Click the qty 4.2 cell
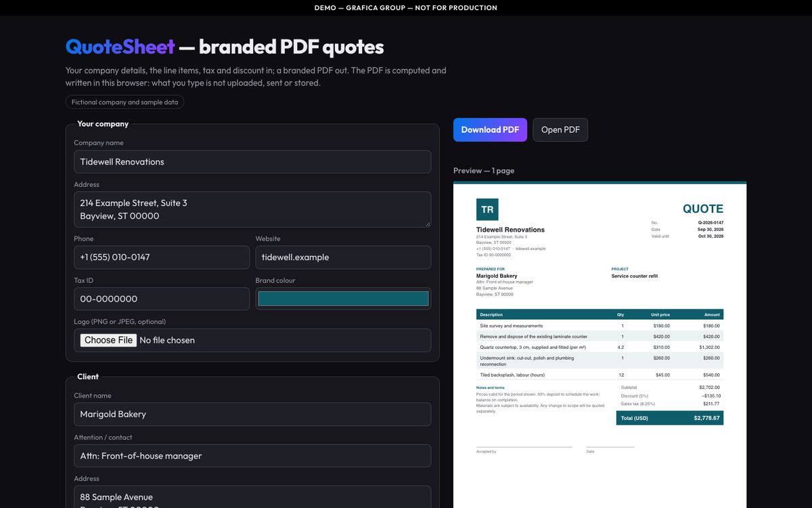 [x=621, y=347]
